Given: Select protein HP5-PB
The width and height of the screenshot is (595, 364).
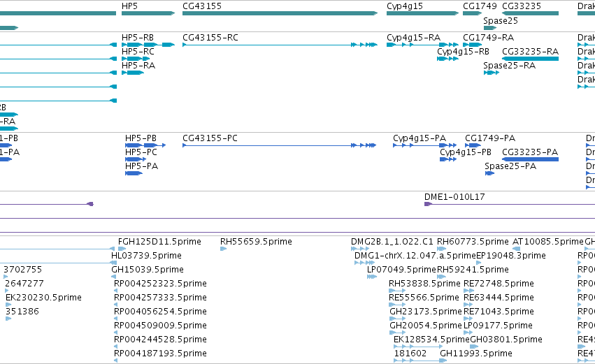Looking at the screenshot, I should click(x=141, y=138).
